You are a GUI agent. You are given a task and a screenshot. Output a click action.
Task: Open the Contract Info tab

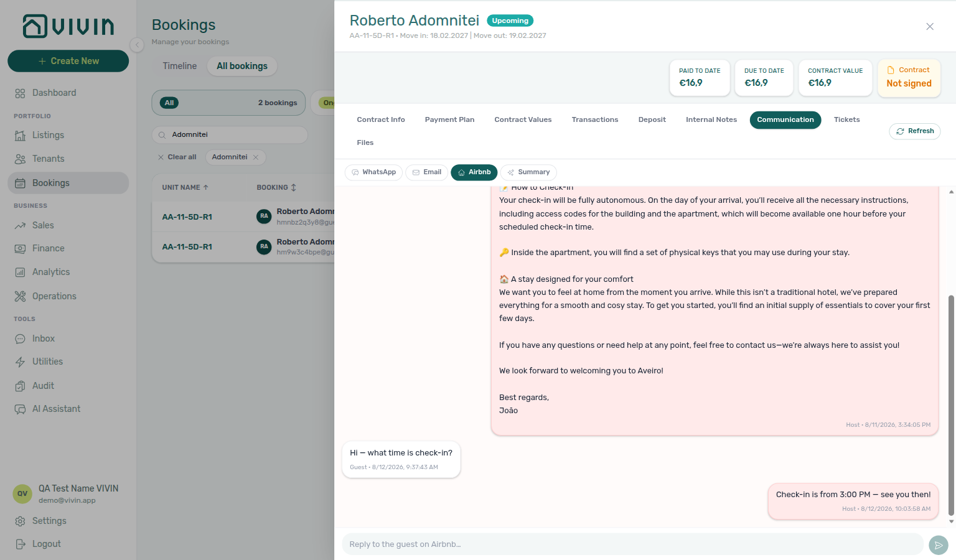pyautogui.click(x=381, y=120)
